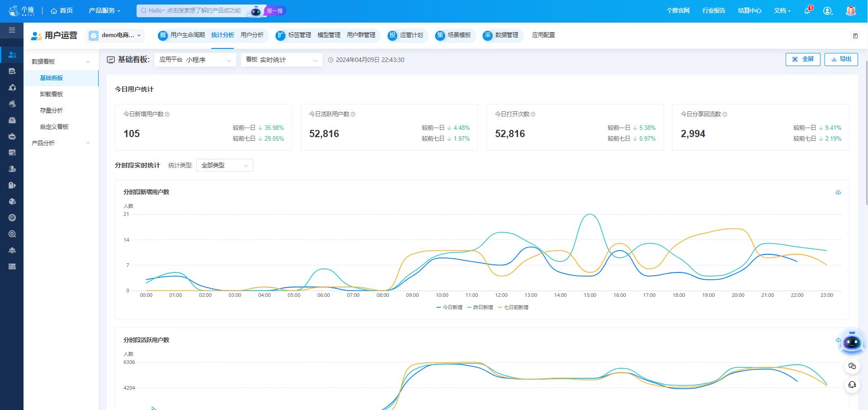
Task: Select 自定义看板 in the sidebar
Action: [x=61, y=127]
